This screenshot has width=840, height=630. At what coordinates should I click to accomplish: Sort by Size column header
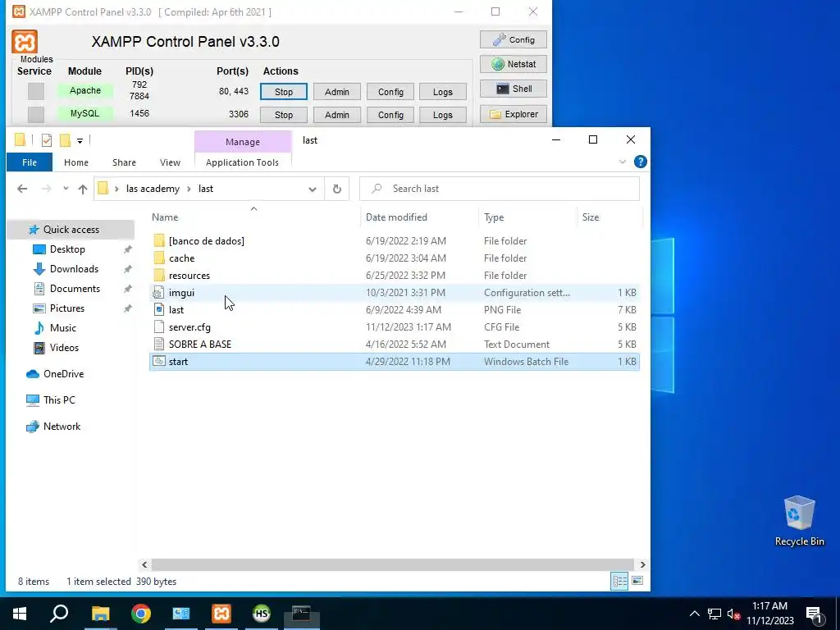click(x=591, y=217)
